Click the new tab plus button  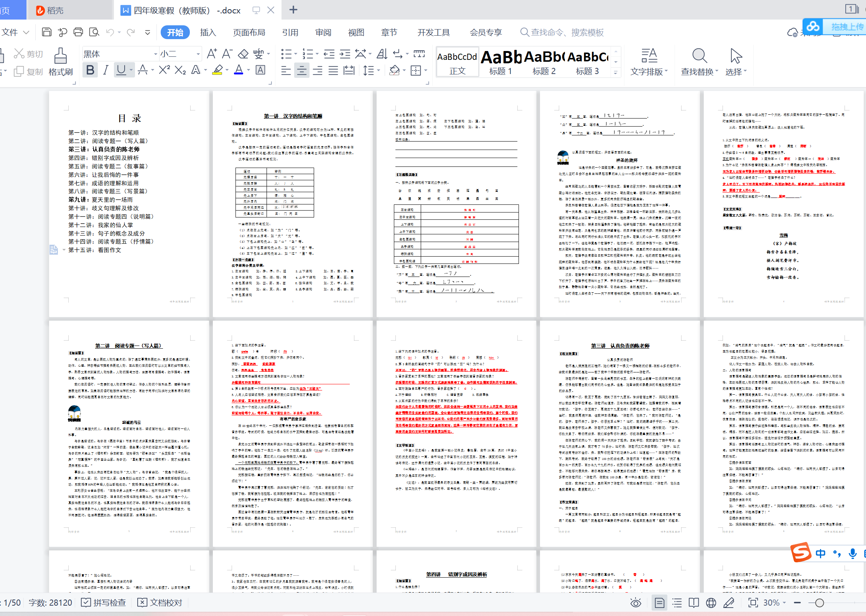pyautogui.click(x=293, y=10)
